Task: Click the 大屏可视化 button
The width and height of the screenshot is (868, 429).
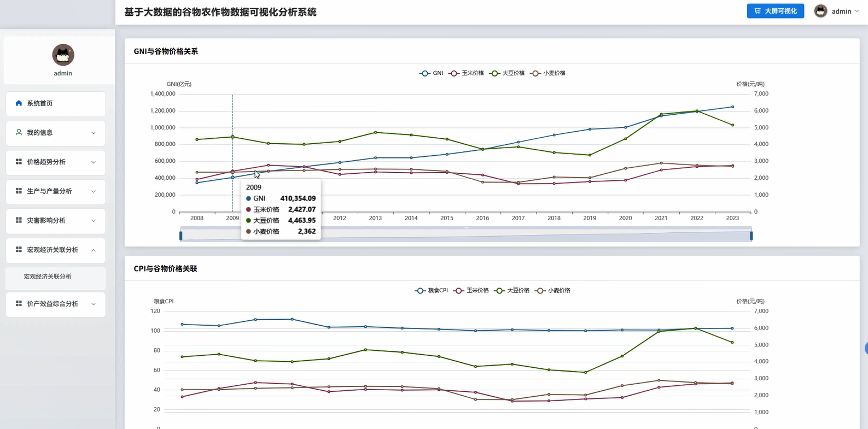Action: click(775, 11)
